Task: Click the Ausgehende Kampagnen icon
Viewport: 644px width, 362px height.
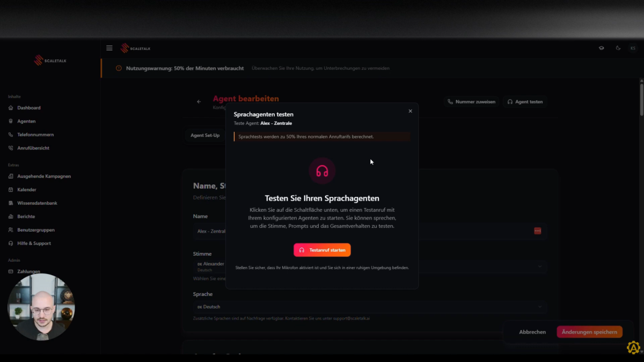Action: (x=11, y=176)
